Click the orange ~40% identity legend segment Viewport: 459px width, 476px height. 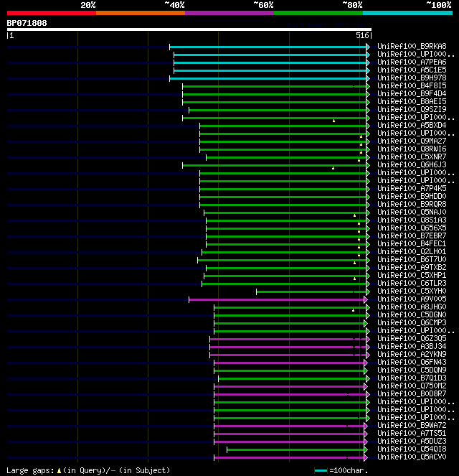[x=141, y=13]
